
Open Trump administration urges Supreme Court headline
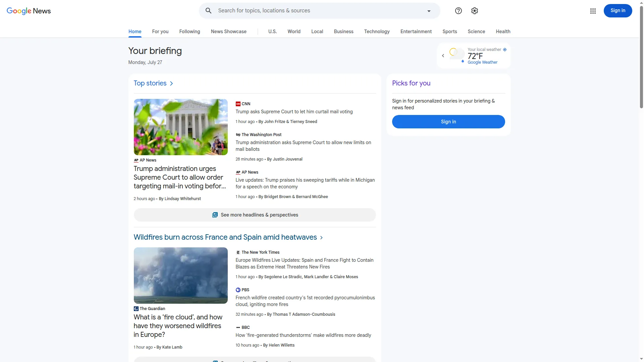(x=179, y=177)
